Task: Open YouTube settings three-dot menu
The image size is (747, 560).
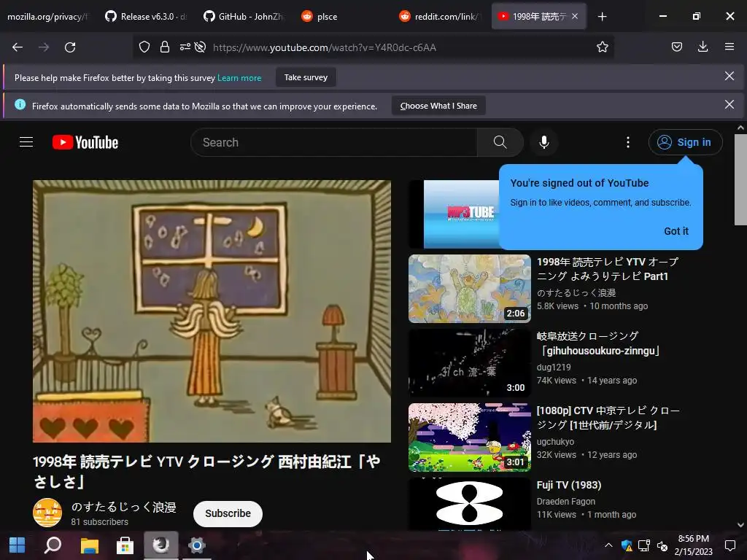Action: click(x=628, y=142)
